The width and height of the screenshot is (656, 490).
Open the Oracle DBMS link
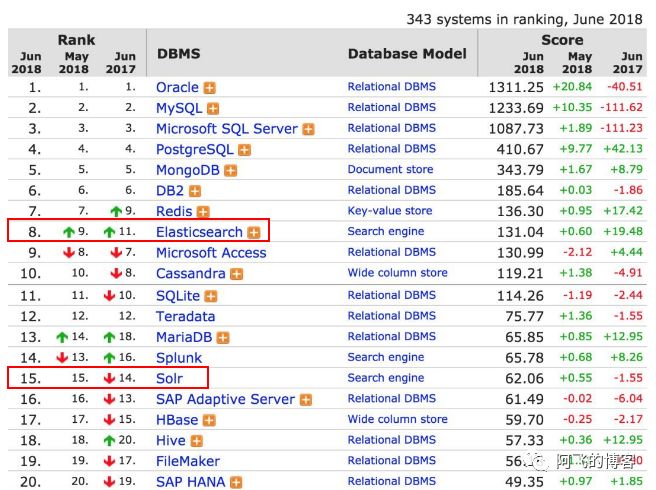(x=177, y=87)
